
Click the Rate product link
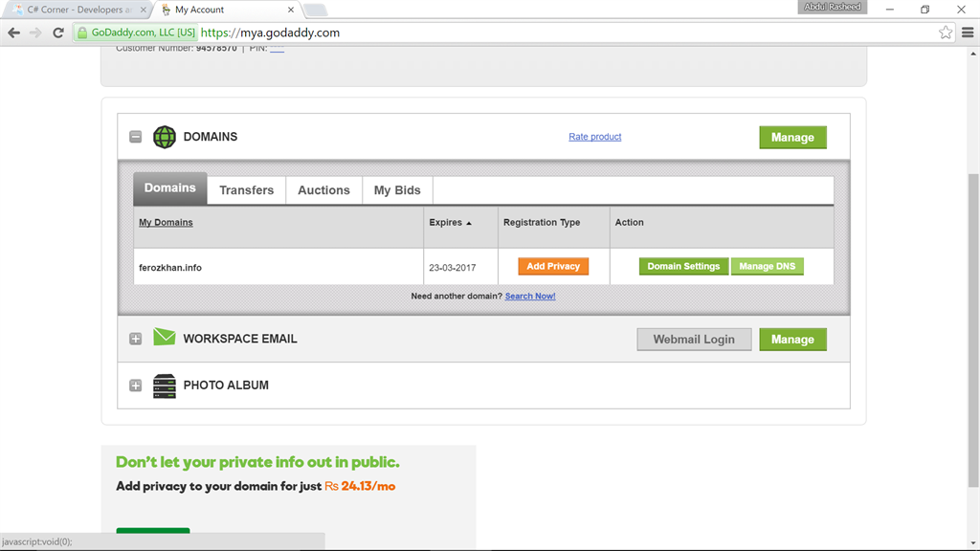click(x=595, y=137)
